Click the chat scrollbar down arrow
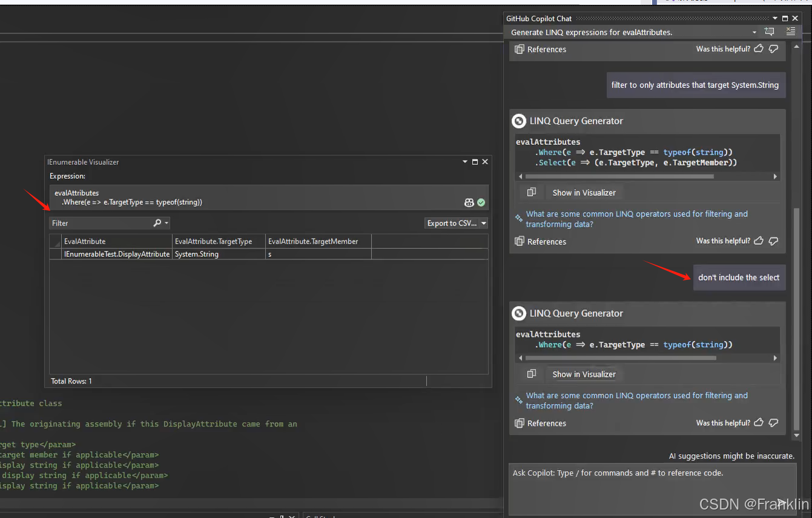Image resolution: width=812 pixels, height=518 pixels. click(x=797, y=435)
